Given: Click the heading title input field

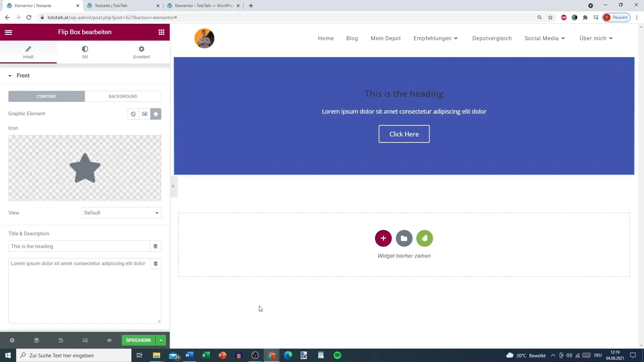Looking at the screenshot, I should [79, 246].
